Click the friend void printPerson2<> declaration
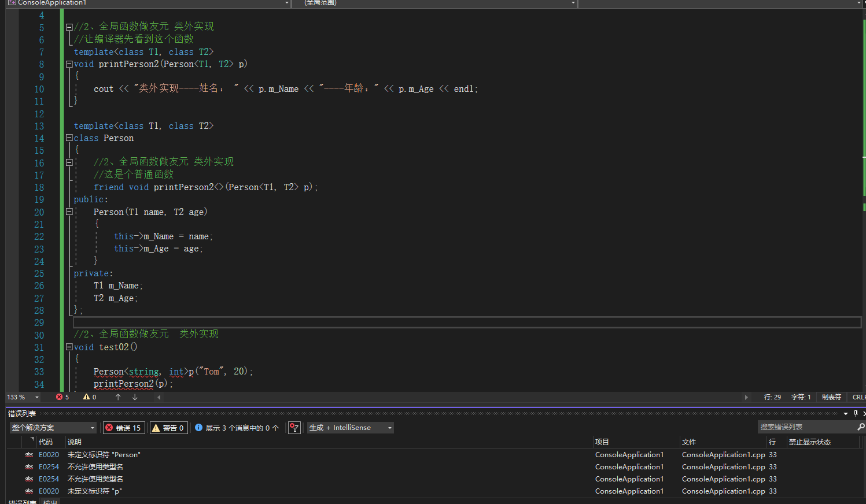 coord(205,187)
